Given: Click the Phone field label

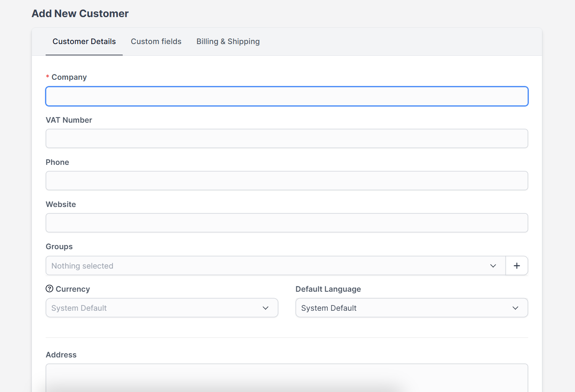Looking at the screenshot, I should [57, 162].
